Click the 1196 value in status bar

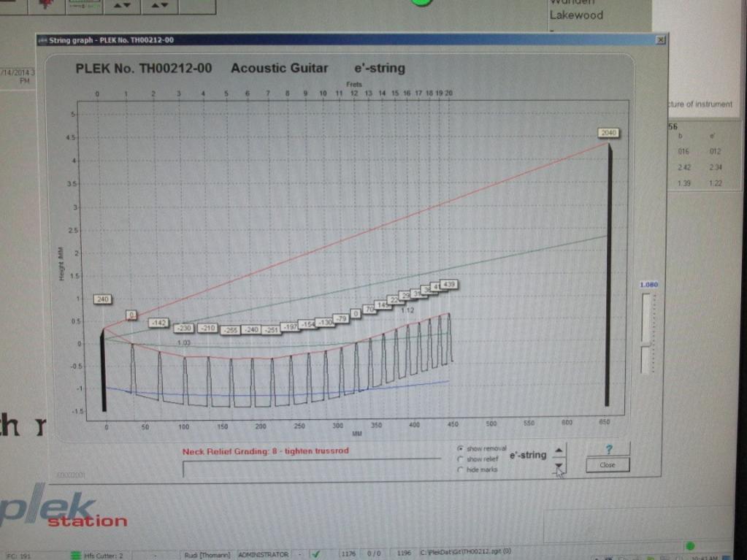(x=404, y=553)
